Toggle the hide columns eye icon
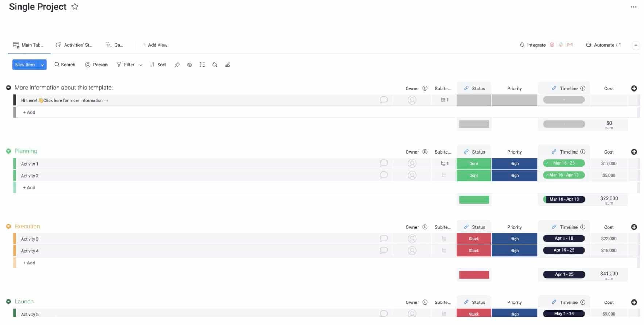The width and height of the screenshot is (644, 325). 190,65
